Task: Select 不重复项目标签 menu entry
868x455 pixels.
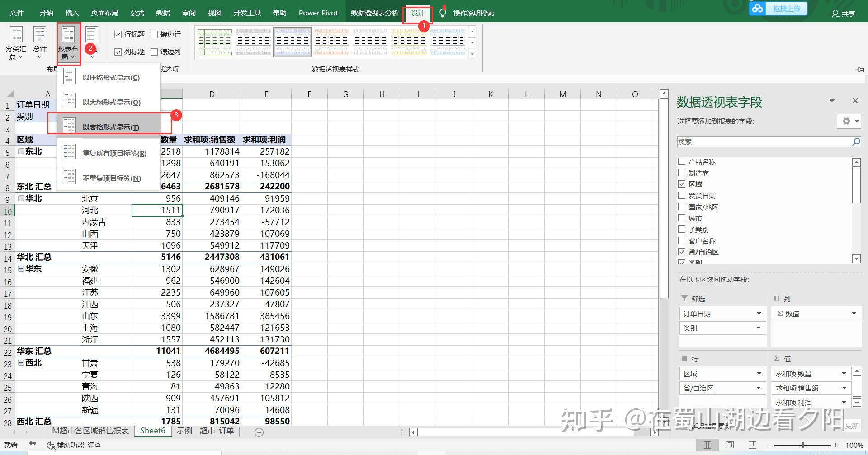Action: [108, 178]
